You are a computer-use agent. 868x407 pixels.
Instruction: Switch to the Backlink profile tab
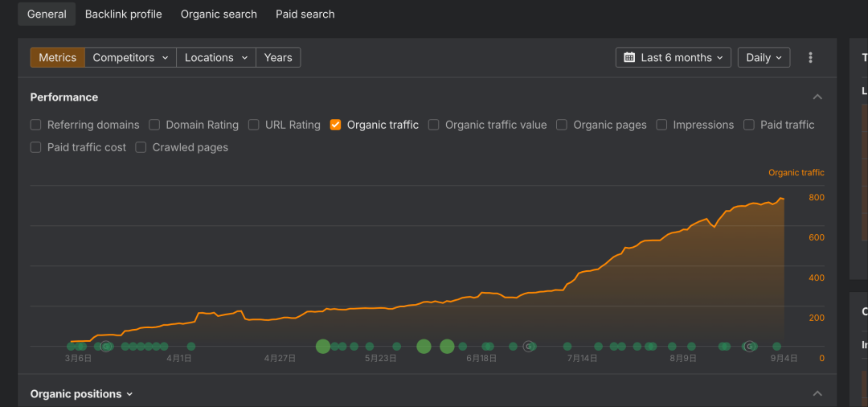click(123, 14)
